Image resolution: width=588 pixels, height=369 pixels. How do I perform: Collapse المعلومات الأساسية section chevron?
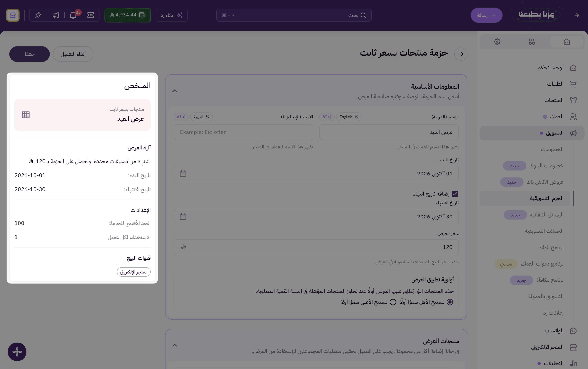(175, 91)
